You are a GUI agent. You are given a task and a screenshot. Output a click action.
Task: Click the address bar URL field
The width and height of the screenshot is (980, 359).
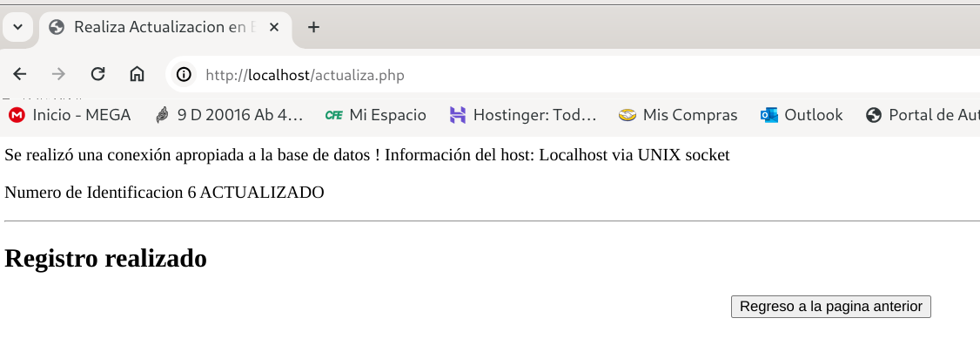522,75
